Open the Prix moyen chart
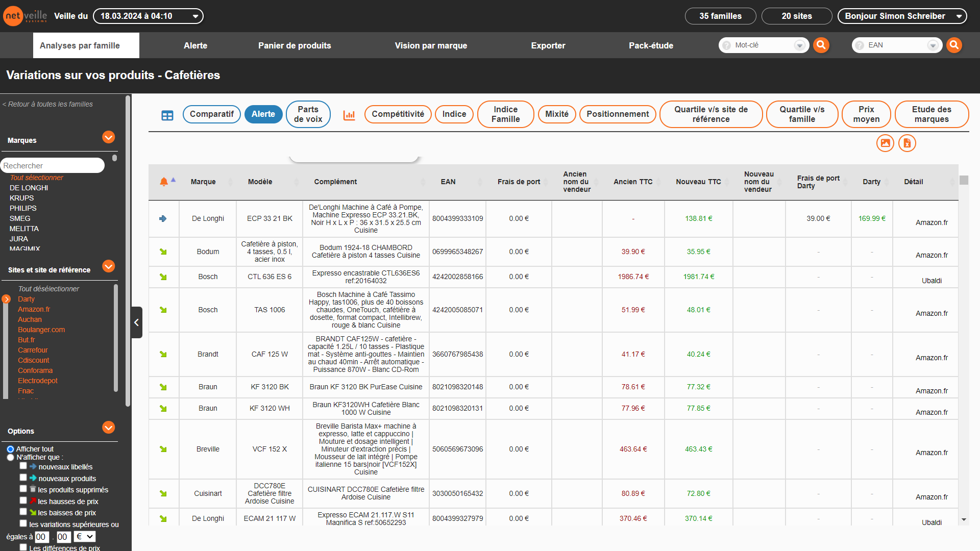 tap(866, 114)
